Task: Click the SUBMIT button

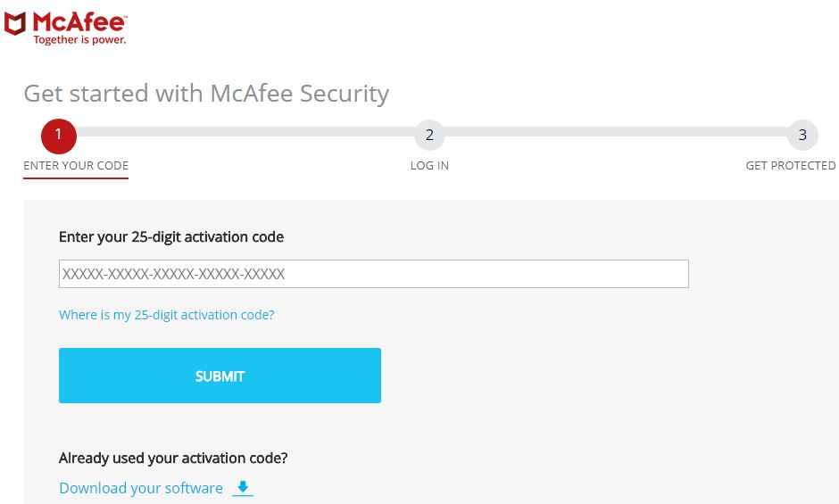Action: click(220, 376)
